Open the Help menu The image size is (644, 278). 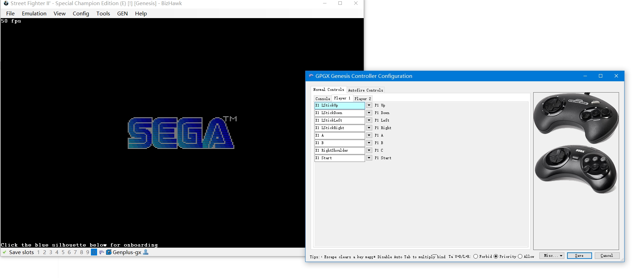click(141, 13)
